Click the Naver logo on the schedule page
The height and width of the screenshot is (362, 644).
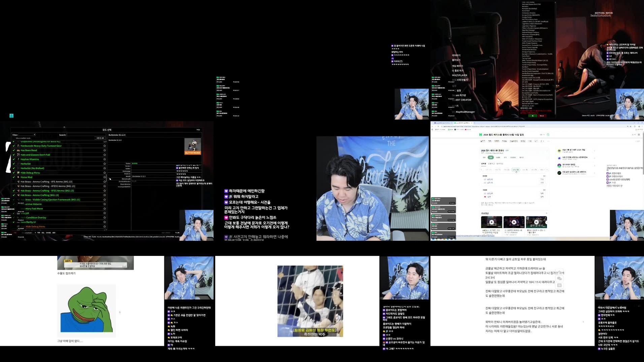click(x=480, y=135)
